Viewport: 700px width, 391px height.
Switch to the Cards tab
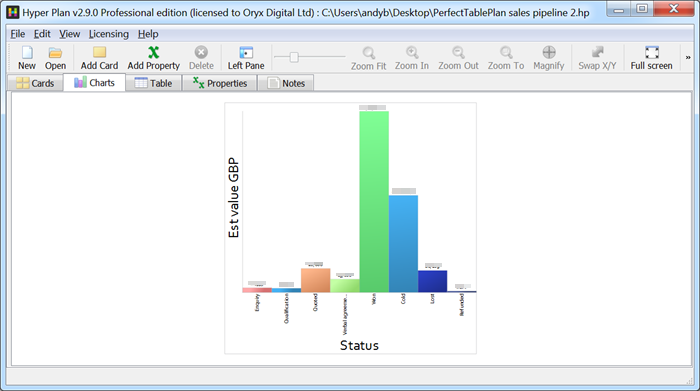[x=35, y=83]
